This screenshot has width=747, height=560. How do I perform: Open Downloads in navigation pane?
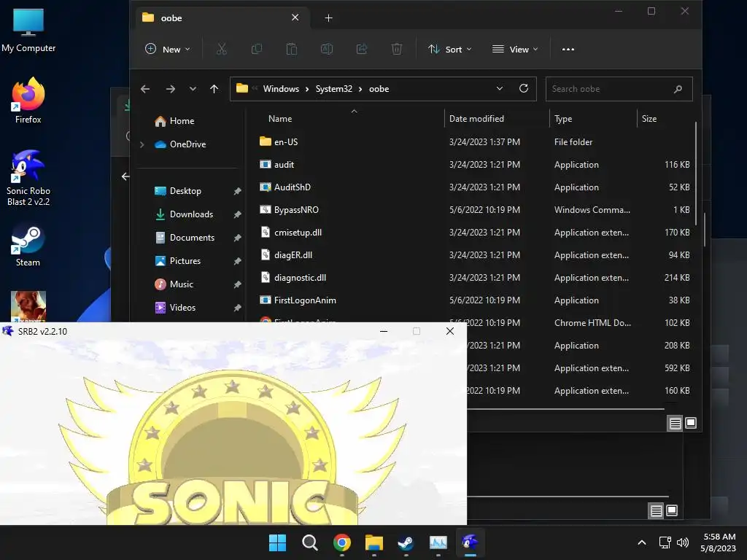191,214
